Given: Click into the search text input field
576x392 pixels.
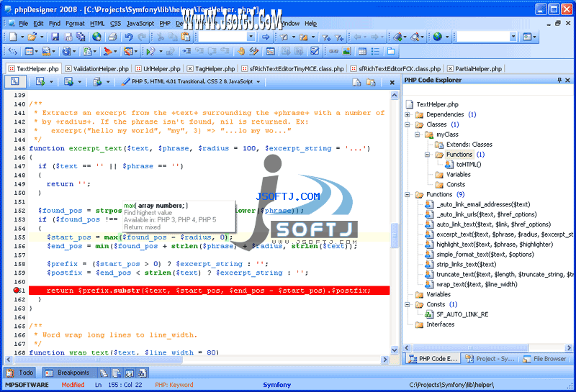Looking at the screenshot, I should point(222,37).
